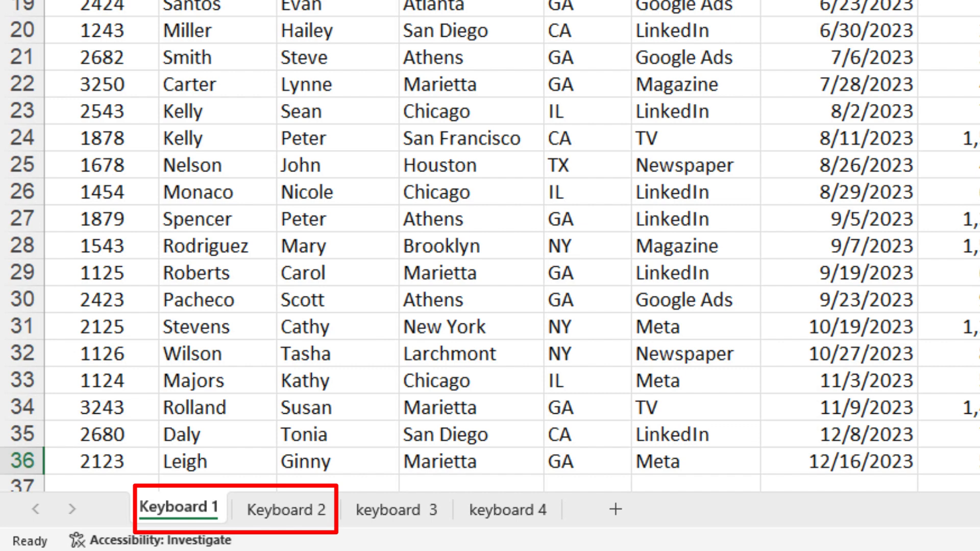Select the Keyboard 2 sheet tab
The height and width of the screenshot is (551, 980).
[x=285, y=509]
